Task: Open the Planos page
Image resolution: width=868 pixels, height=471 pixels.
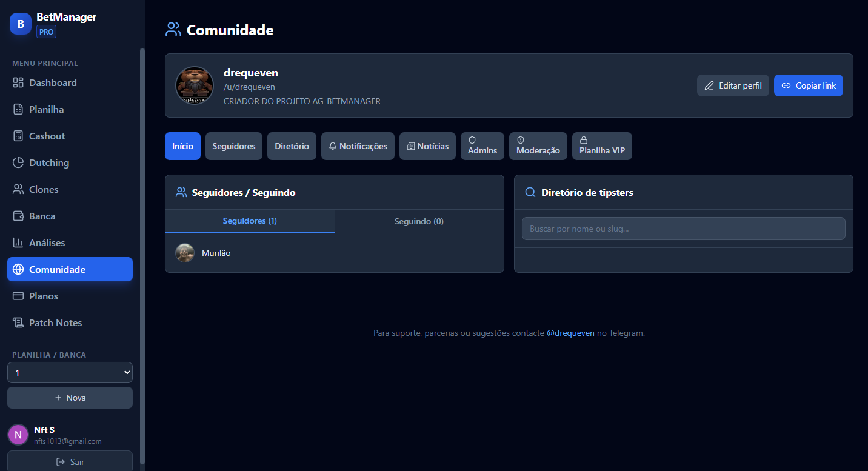Action: (42, 296)
